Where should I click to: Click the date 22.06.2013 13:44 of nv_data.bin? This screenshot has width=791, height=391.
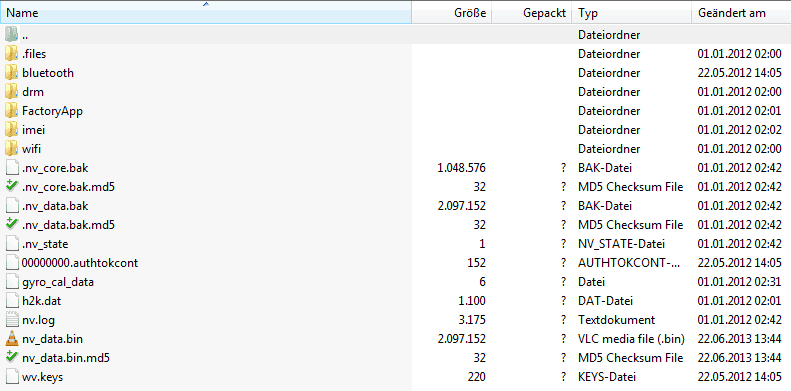coord(740,339)
